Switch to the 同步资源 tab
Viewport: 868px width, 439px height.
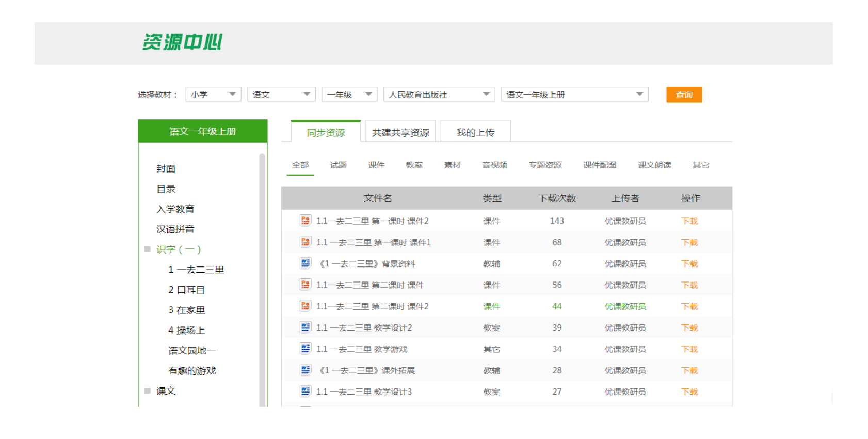click(326, 132)
